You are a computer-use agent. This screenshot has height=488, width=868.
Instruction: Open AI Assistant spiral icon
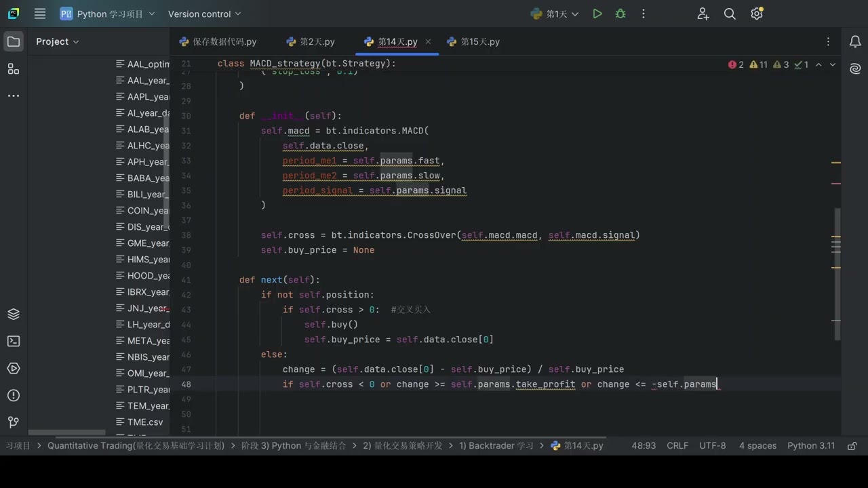point(855,68)
